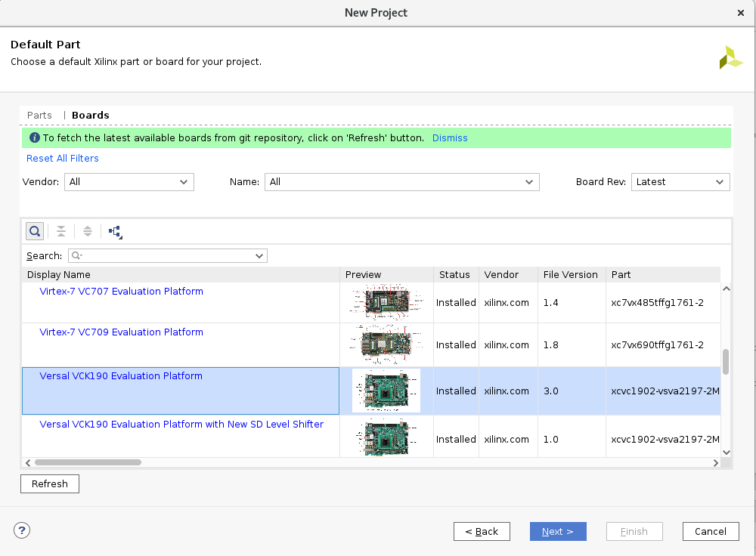Sort by Status column header
Image resolution: width=756 pixels, height=556 pixels.
coord(456,275)
